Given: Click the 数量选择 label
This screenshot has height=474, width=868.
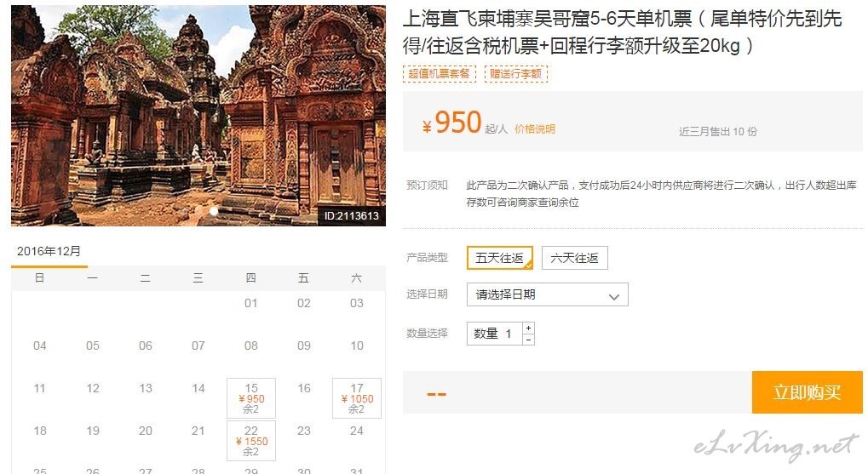Looking at the screenshot, I should point(428,333).
